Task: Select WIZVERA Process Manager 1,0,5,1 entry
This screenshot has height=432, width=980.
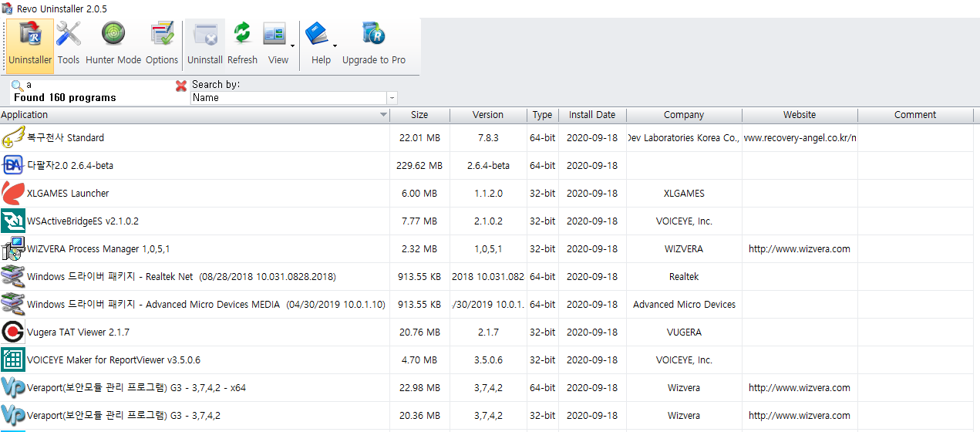Action: coord(99,249)
